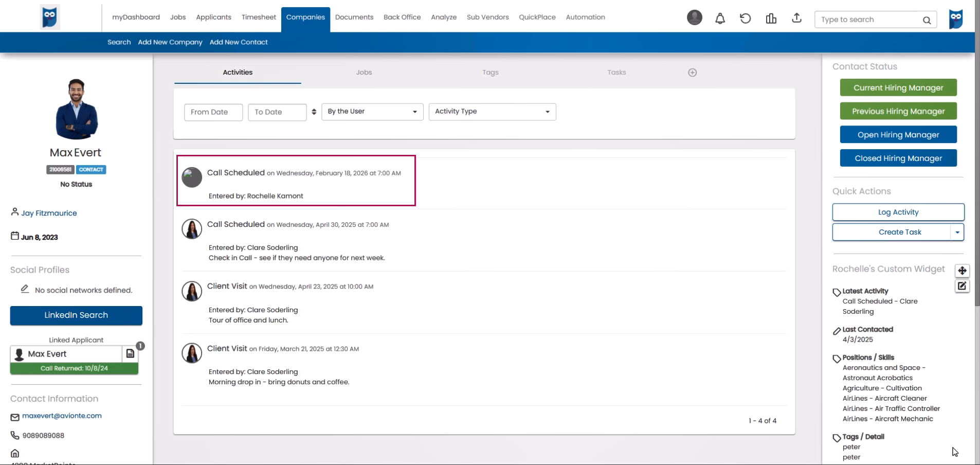Open the Back Office menu
This screenshot has width=980, height=465.
(402, 17)
